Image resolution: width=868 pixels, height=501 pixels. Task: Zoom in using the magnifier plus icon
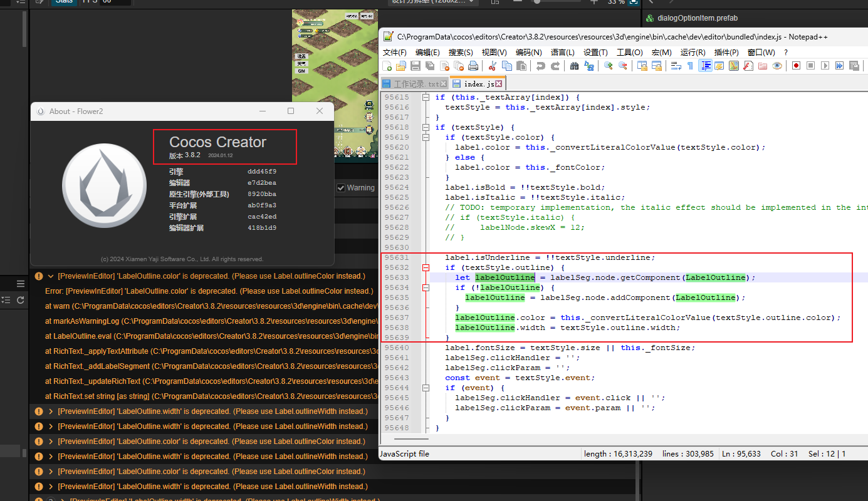[608, 66]
